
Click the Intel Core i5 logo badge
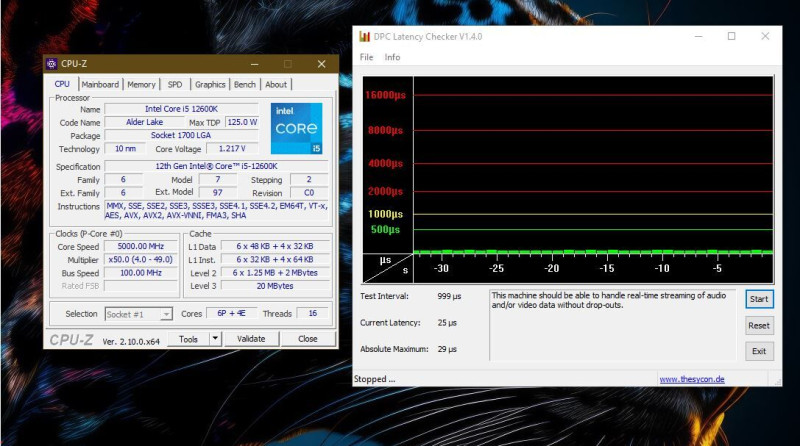pyautogui.click(x=296, y=128)
